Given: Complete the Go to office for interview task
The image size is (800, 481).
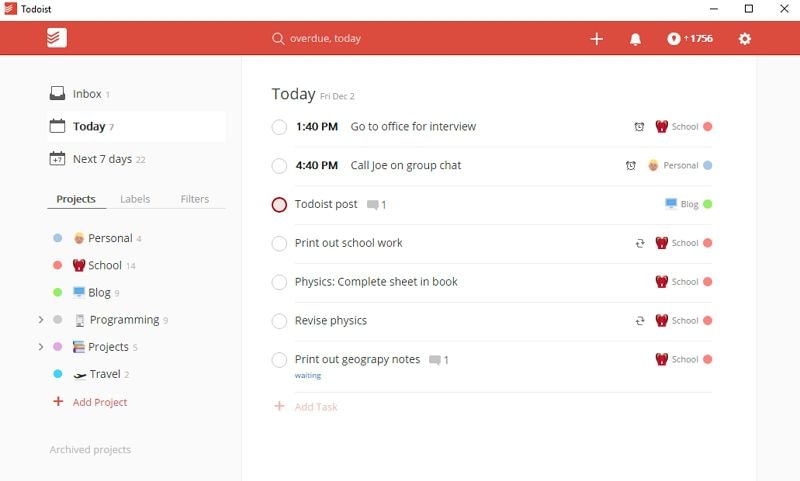Looking at the screenshot, I should pos(279,127).
